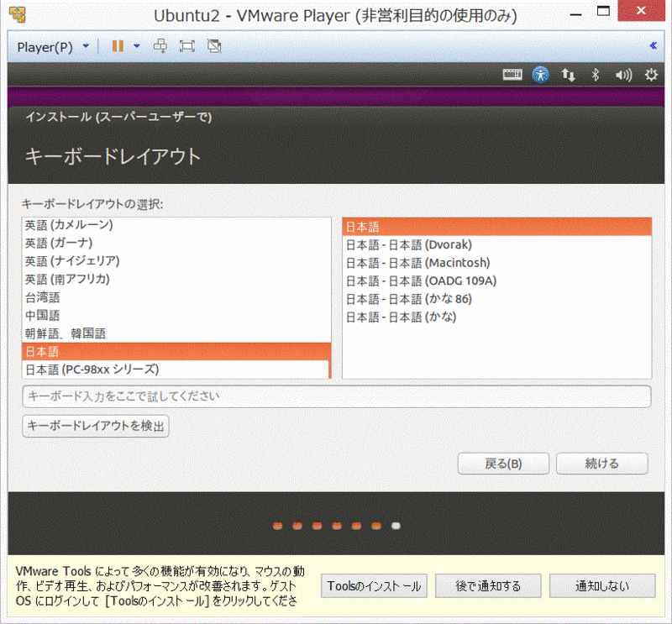The image size is (672, 624).
Task: Open the accessibility menu icon
Action: (x=540, y=75)
